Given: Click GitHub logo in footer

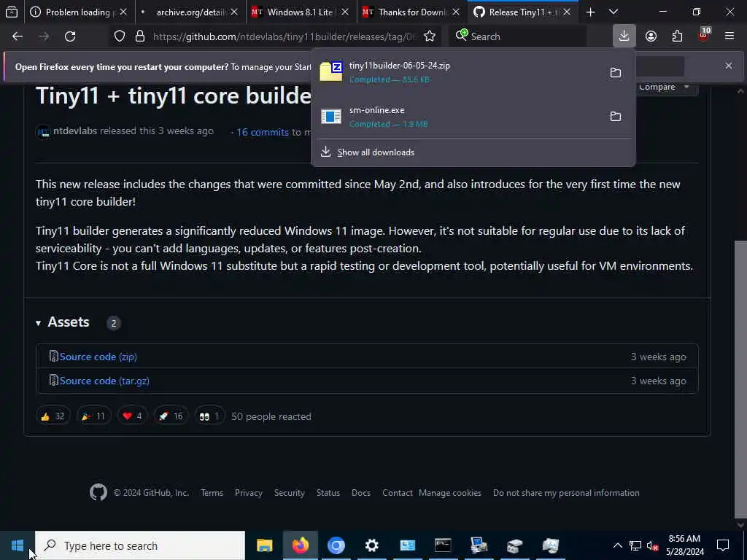Looking at the screenshot, I should click(98, 492).
